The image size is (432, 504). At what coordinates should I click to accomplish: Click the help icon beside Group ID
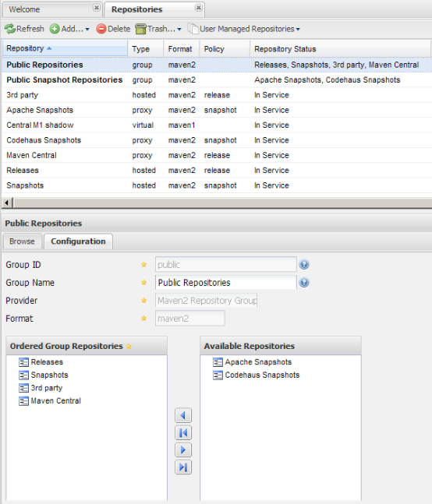click(304, 265)
